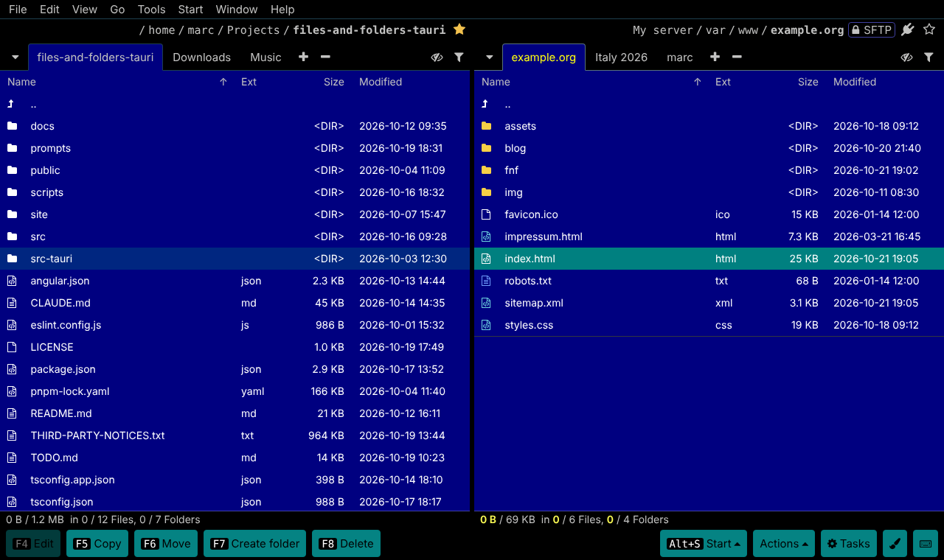The width and height of the screenshot is (944, 560).
Task: Go to www in the right path breadcrumb
Action: 748,30
